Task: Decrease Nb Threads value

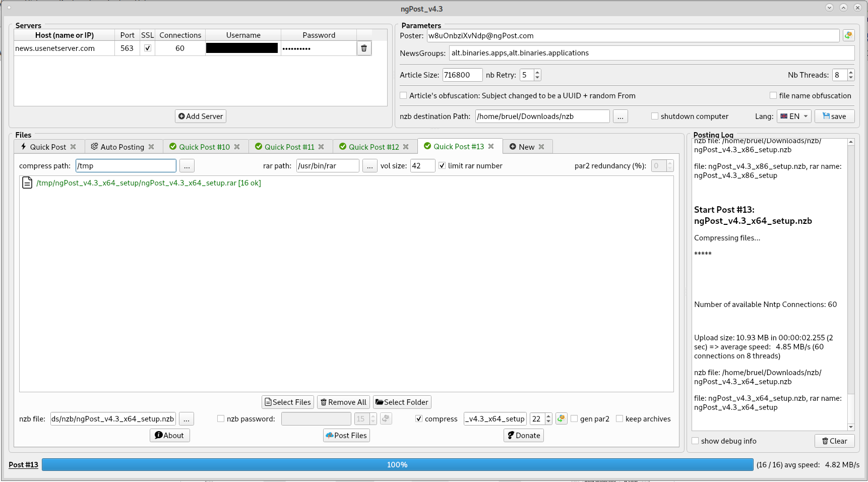Action: click(x=851, y=78)
